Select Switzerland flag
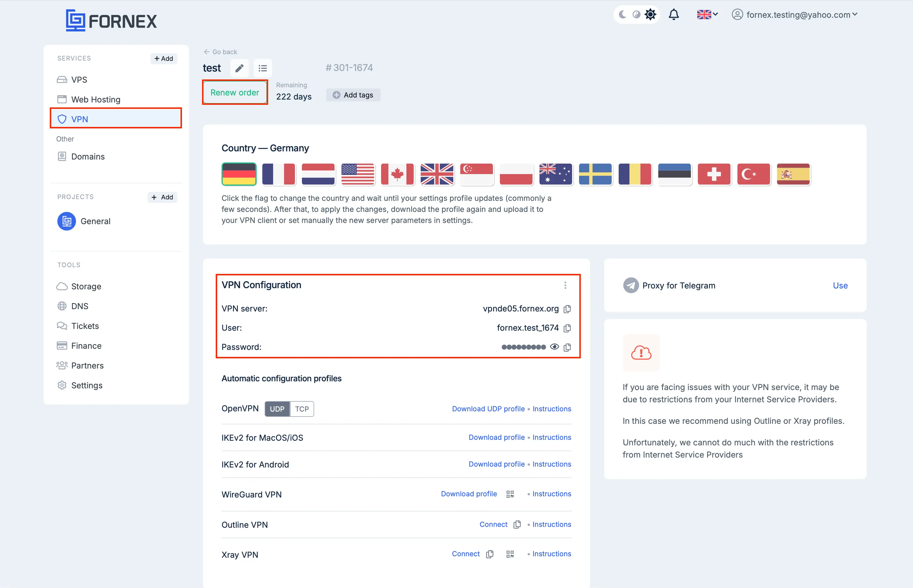 714,174
